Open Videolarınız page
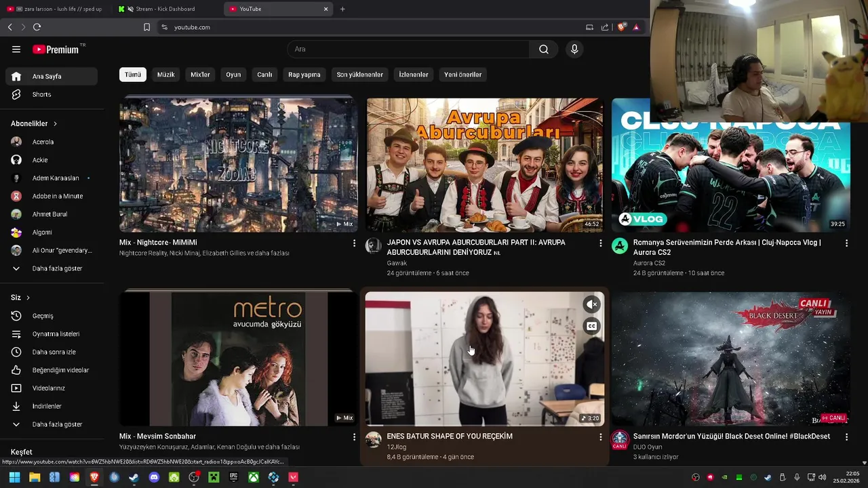The height and width of the screenshot is (488, 868). (52, 388)
